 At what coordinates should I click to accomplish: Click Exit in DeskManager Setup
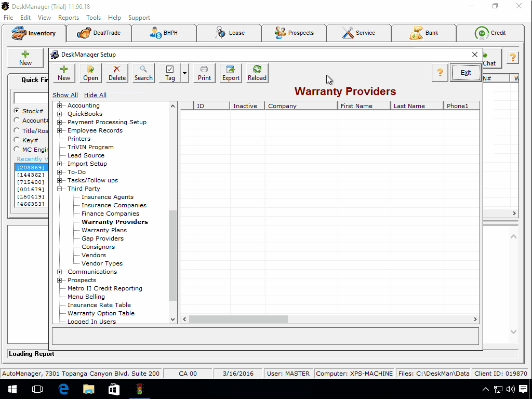point(465,72)
